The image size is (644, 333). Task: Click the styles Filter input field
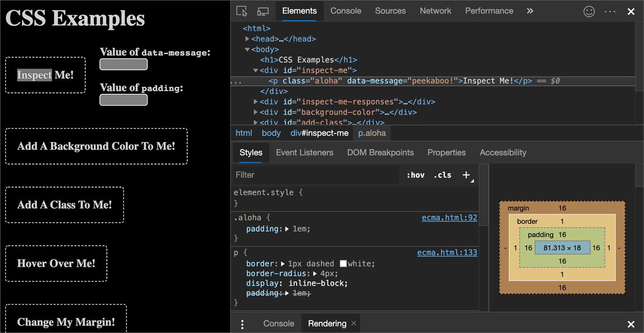(x=317, y=175)
